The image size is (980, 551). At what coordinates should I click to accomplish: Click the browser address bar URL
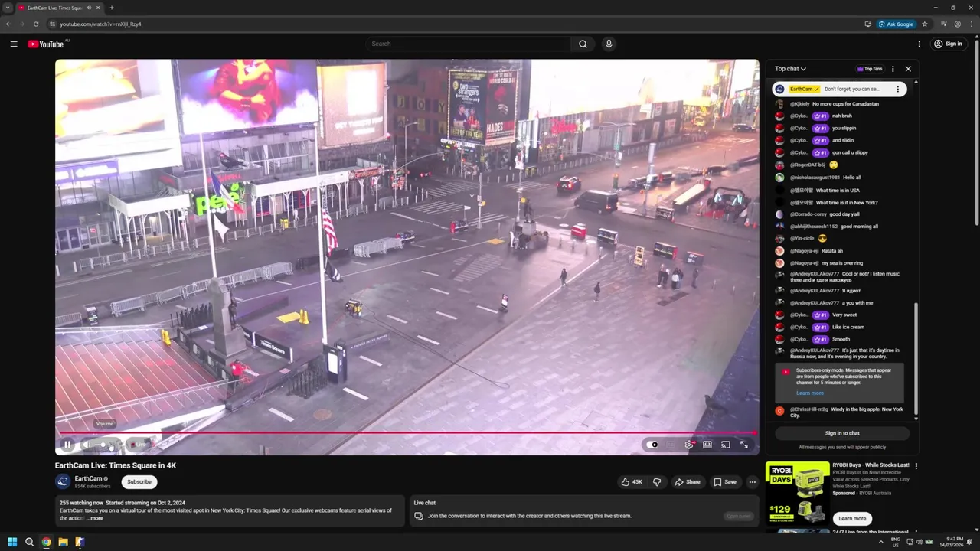(x=100, y=24)
